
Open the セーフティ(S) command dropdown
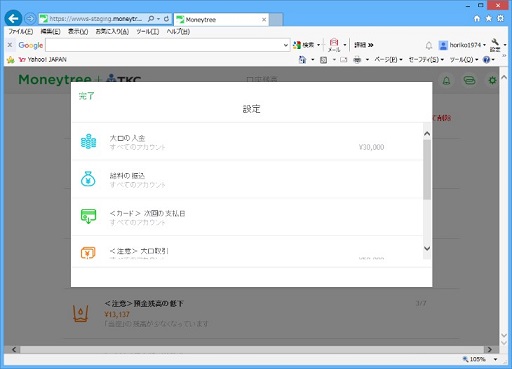click(426, 60)
